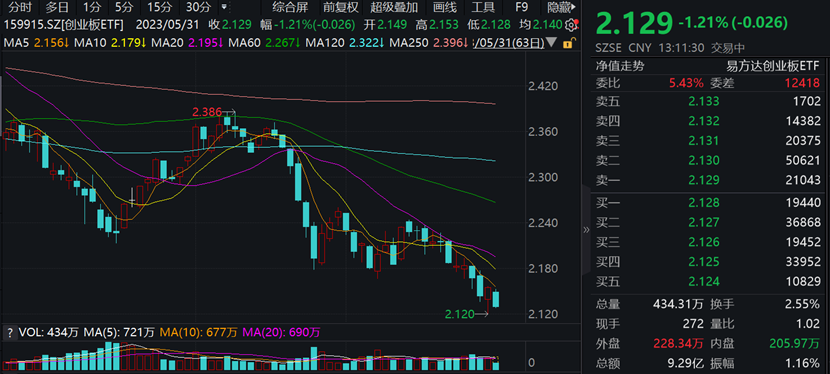Expand the 隐藏 menu arrow
The height and width of the screenshot is (374, 830).
[573, 7]
